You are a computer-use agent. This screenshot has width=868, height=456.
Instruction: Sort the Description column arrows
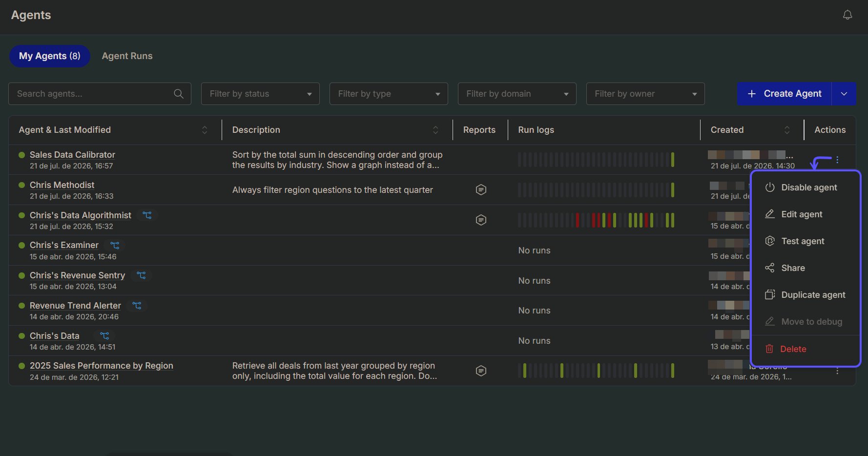[435, 130]
